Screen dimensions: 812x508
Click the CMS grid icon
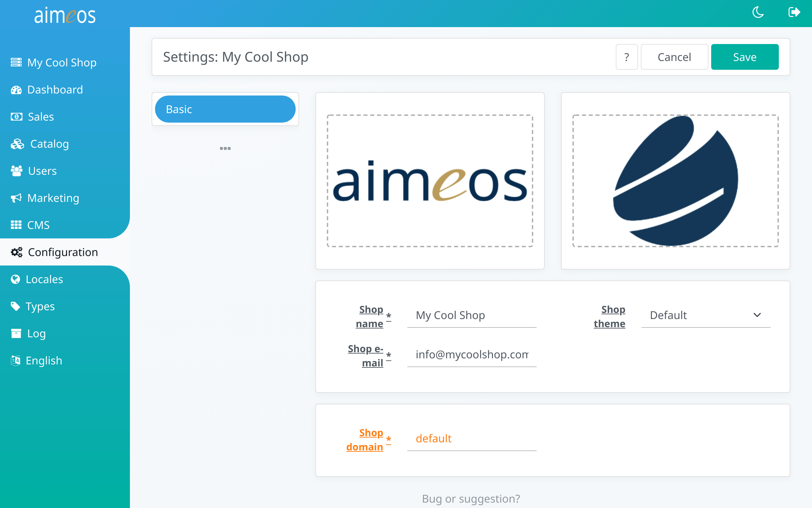click(x=16, y=225)
